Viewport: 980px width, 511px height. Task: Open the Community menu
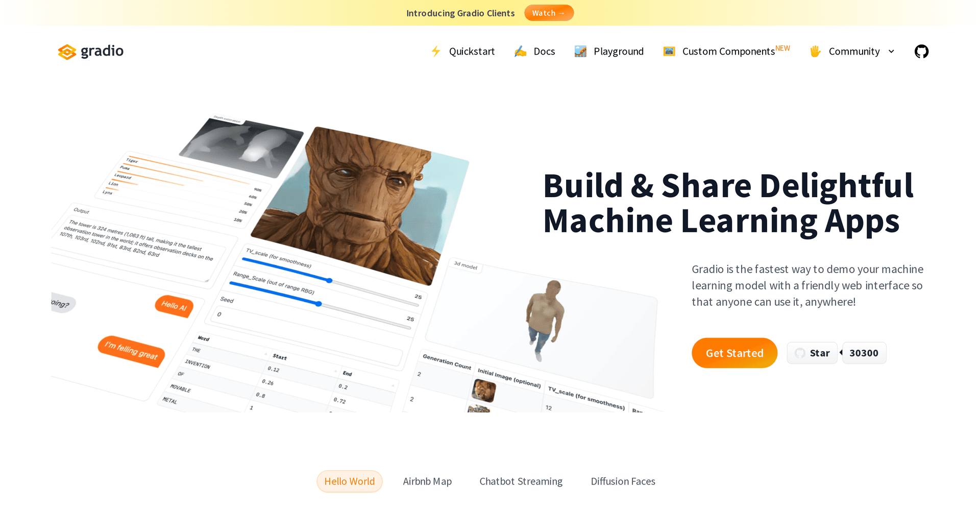(854, 52)
